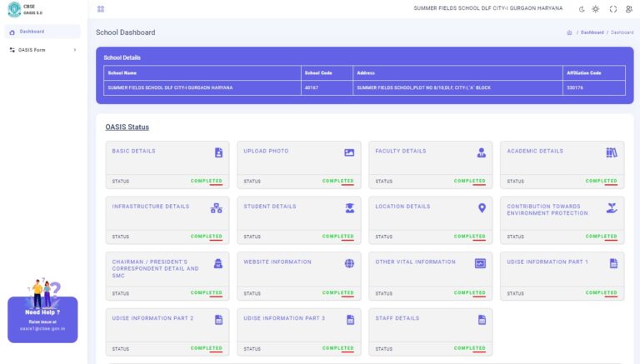Image resolution: width=640 pixels, height=364 pixels.
Task: Click the sidebar toggle grid icon
Action: (x=100, y=9)
